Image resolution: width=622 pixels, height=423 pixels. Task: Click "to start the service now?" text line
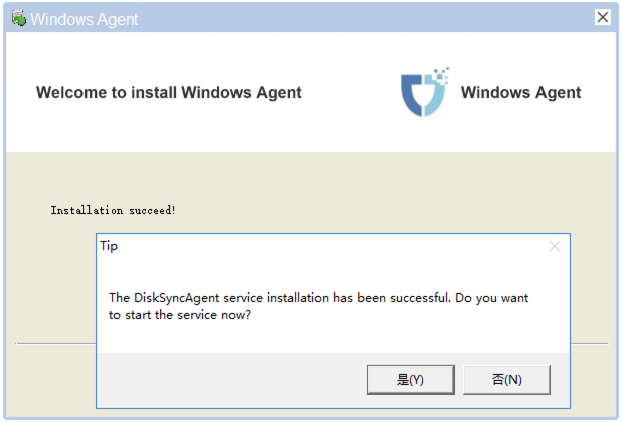(x=180, y=315)
